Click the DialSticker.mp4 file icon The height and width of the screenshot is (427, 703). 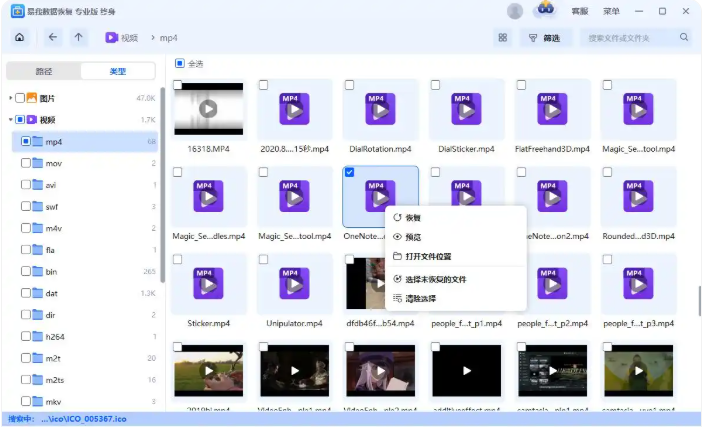coord(466,109)
